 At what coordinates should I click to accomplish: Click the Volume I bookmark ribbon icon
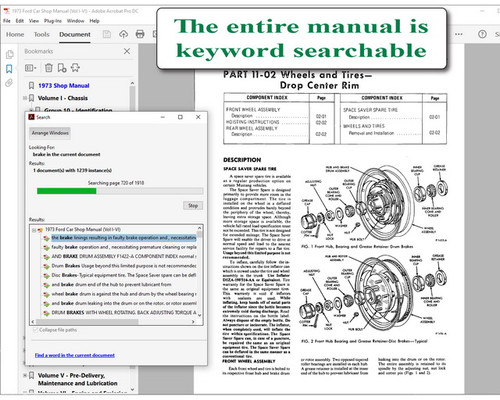(x=31, y=98)
